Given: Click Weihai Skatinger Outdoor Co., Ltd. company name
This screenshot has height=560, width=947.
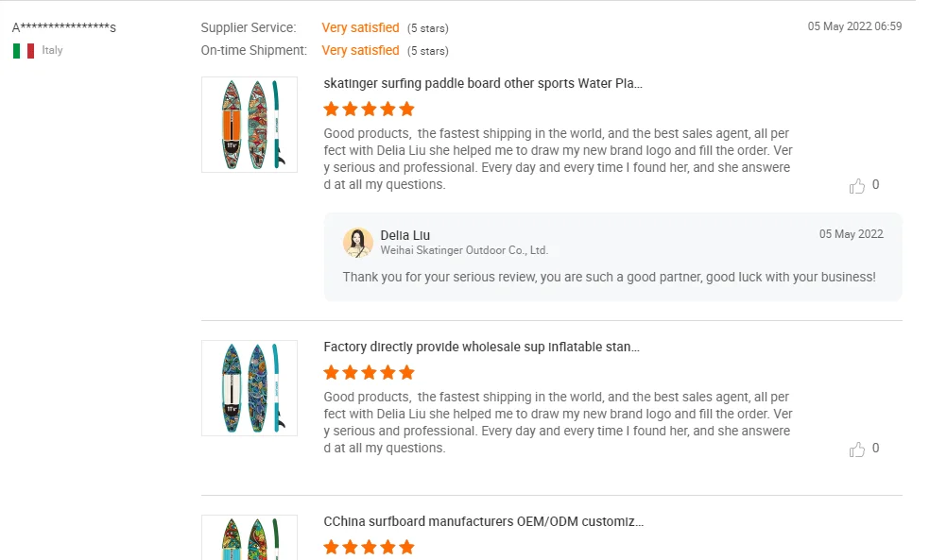Looking at the screenshot, I should tap(464, 250).
